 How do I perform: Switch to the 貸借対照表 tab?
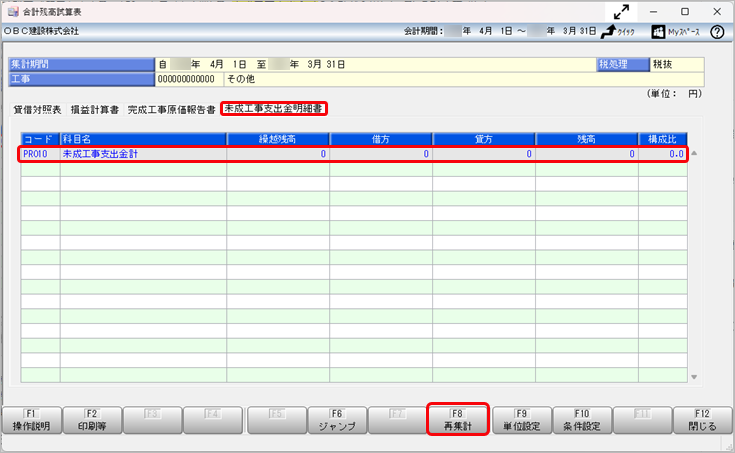[38, 109]
